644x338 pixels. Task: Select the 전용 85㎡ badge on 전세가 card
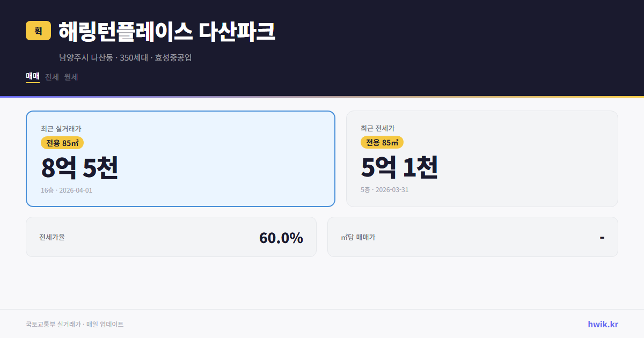coord(382,142)
